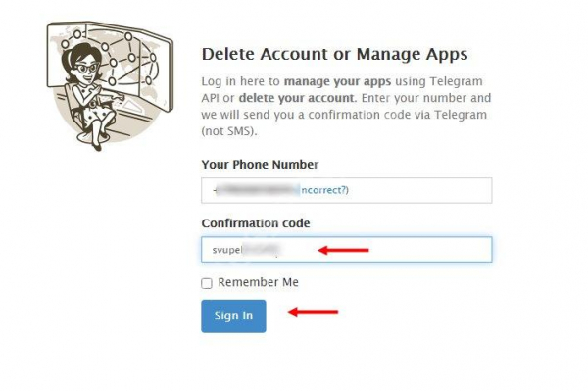Click the Telegram illustration image

click(x=110, y=86)
